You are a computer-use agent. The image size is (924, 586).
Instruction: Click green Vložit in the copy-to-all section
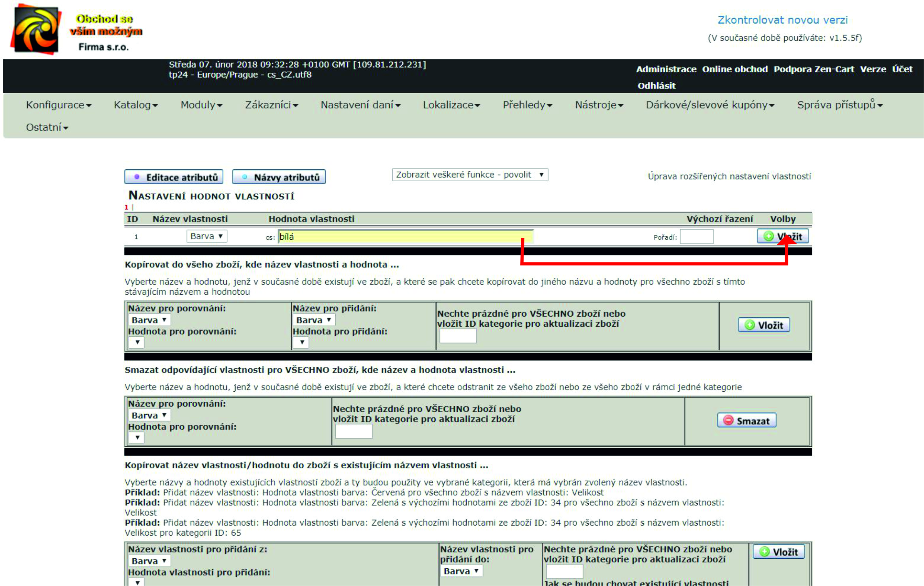(x=764, y=325)
